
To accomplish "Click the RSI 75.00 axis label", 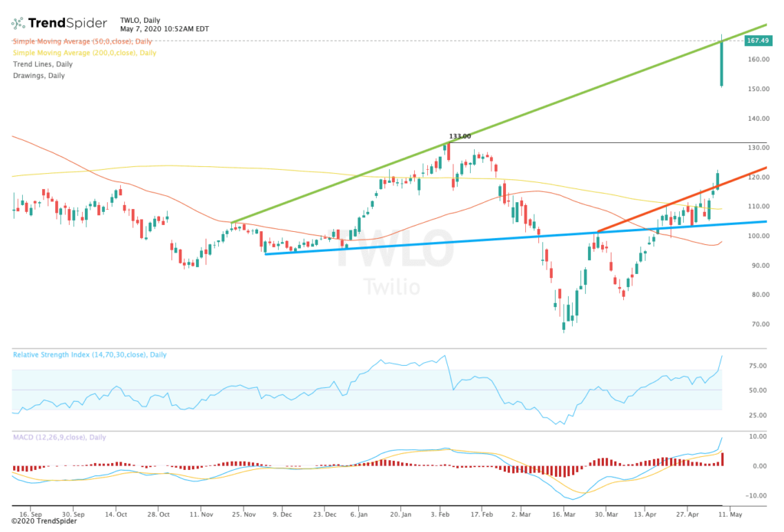I will point(757,366).
